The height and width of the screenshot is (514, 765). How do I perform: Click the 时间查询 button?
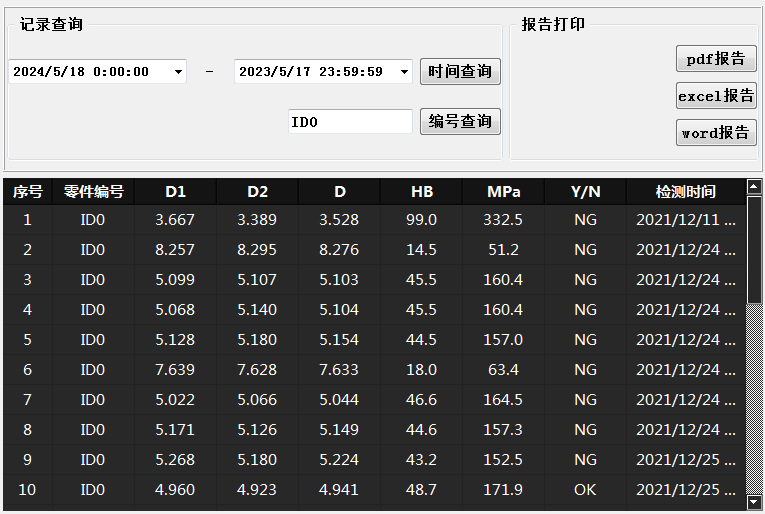pos(460,72)
